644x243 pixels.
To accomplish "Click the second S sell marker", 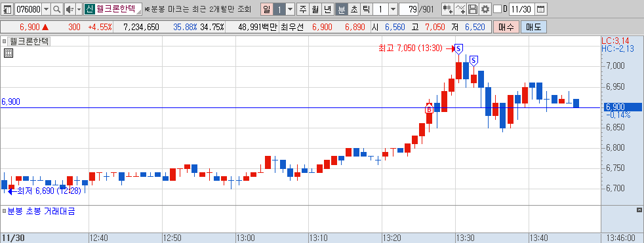I will click(x=473, y=61).
